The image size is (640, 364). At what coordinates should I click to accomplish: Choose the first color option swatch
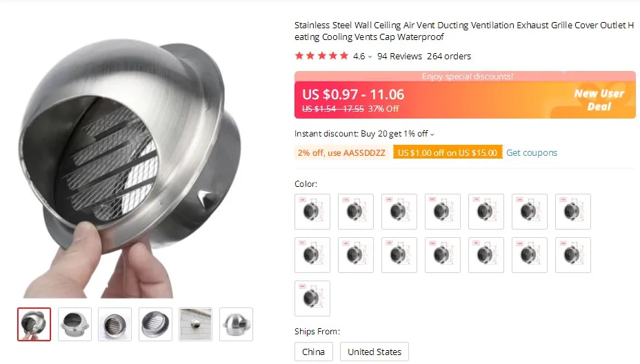tap(312, 212)
